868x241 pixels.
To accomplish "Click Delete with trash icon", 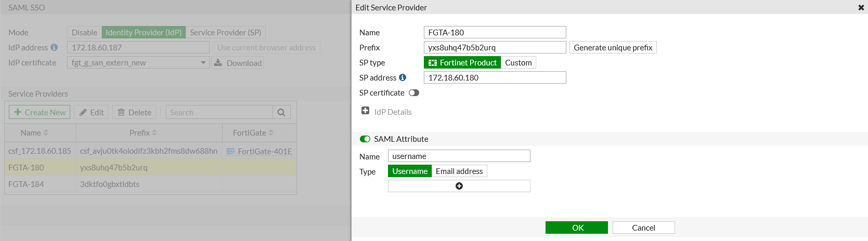I will coord(134,112).
